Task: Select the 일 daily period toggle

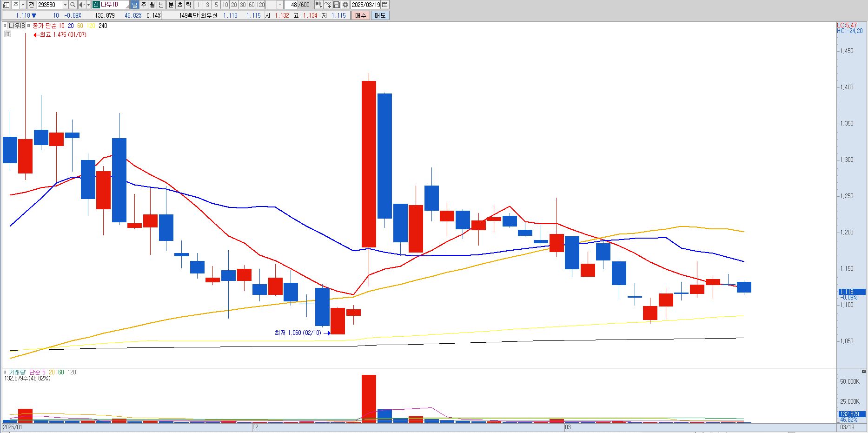Action: click(134, 5)
